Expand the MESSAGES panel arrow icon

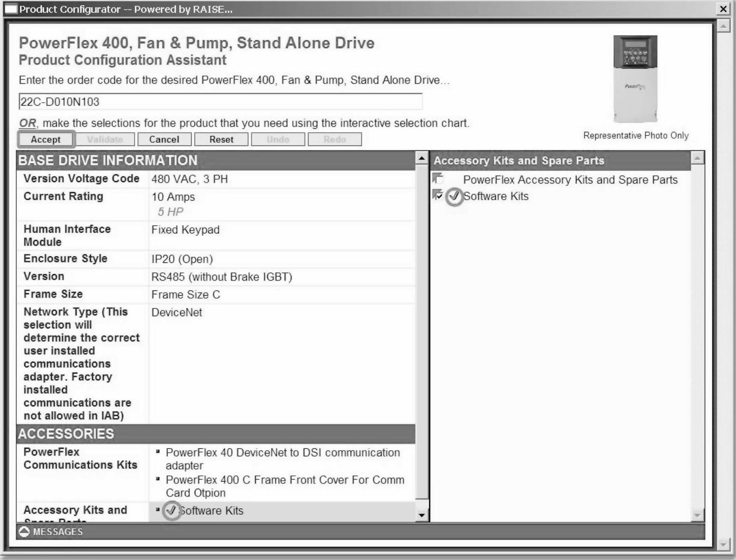pos(24,531)
